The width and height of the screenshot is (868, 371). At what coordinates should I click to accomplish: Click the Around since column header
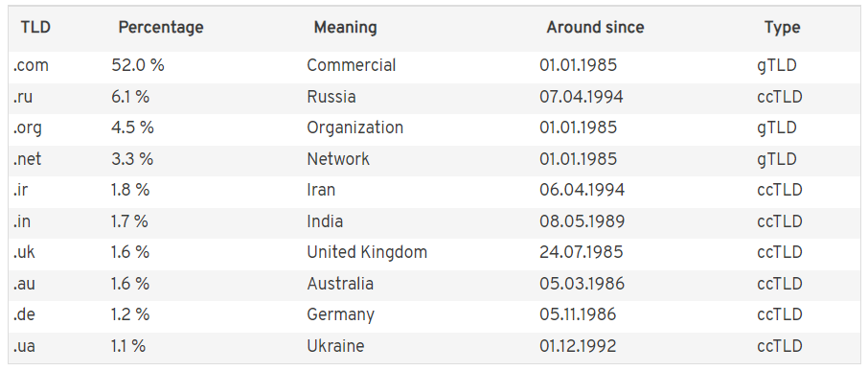(x=595, y=27)
